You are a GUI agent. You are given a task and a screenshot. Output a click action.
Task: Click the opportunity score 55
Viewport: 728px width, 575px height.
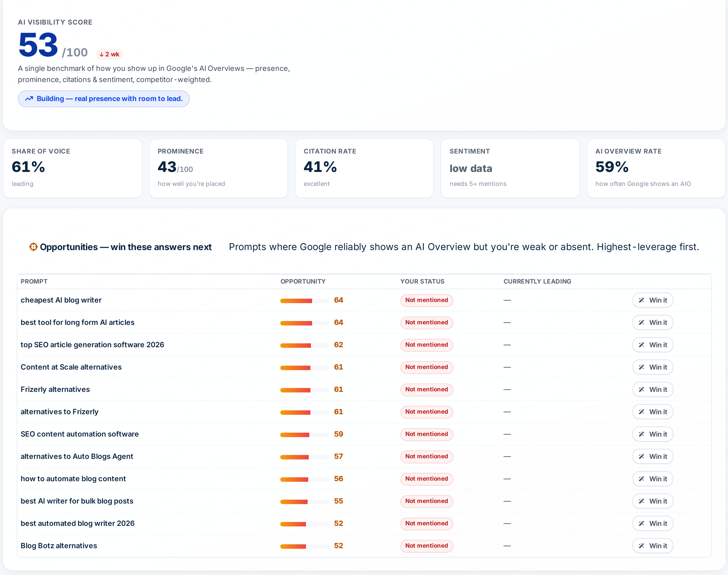point(338,501)
